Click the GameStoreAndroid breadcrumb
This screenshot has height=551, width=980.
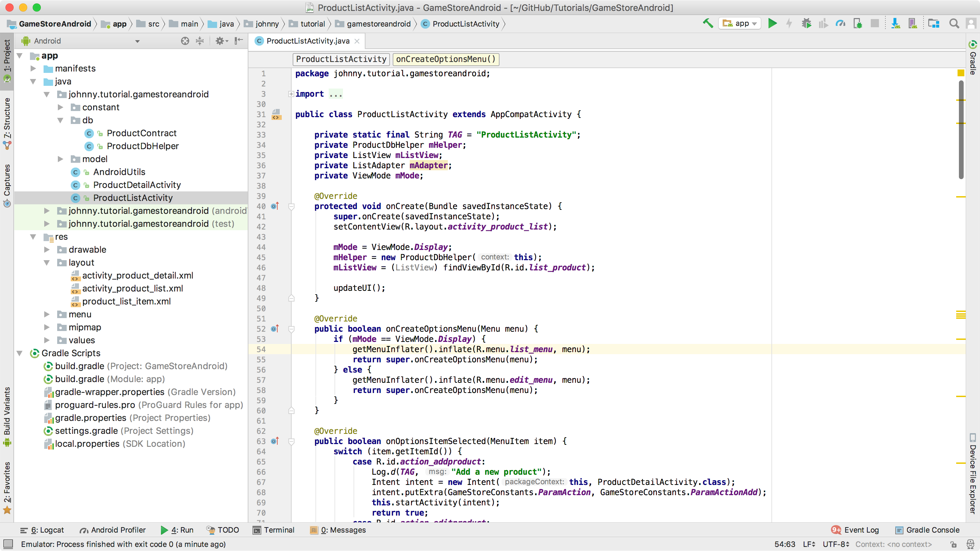click(x=49, y=23)
